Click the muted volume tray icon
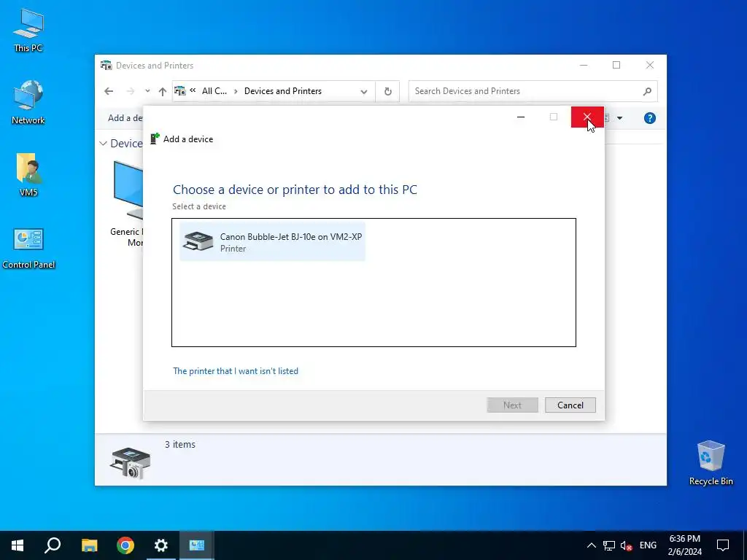This screenshot has height=560, width=747. pos(626,545)
